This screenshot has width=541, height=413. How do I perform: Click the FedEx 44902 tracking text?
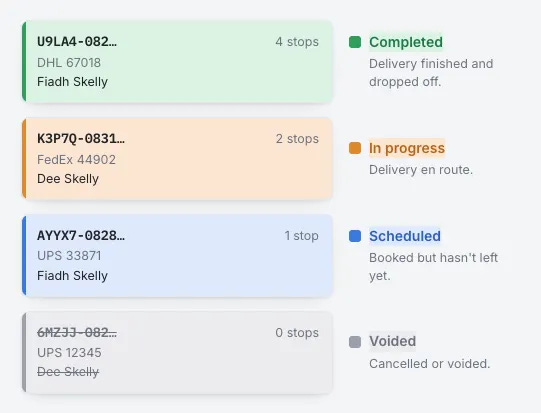tap(76, 159)
